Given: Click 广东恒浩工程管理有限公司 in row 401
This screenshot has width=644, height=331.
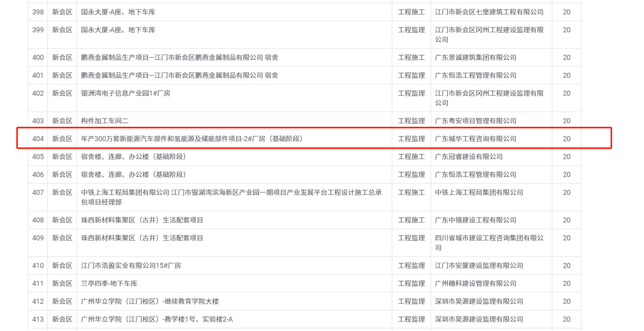Looking at the screenshot, I should 475,75.
